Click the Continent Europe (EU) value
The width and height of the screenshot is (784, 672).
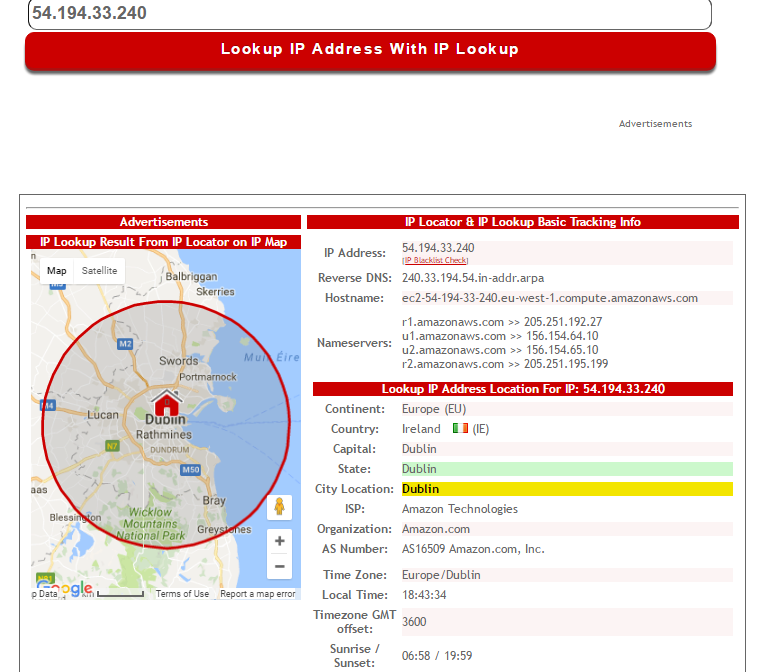tap(434, 409)
